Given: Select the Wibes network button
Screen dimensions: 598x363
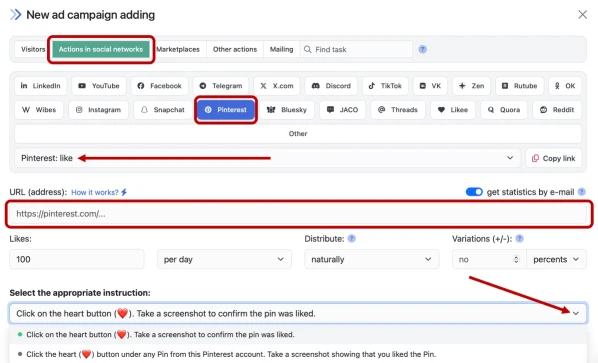Looking at the screenshot, I should (39, 110).
